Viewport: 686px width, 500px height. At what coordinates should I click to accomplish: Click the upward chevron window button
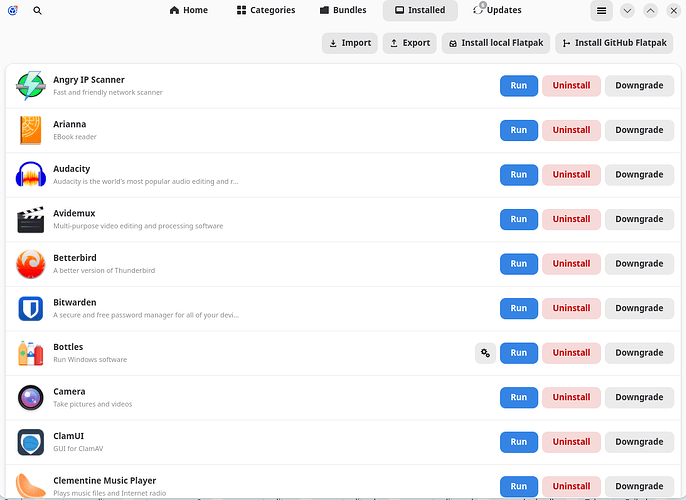[x=651, y=11]
